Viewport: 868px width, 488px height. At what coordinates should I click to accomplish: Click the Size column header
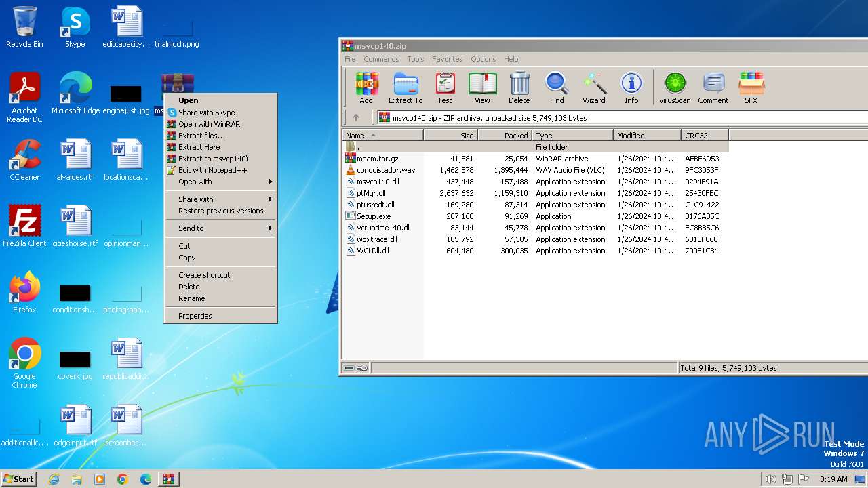(451, 136)
